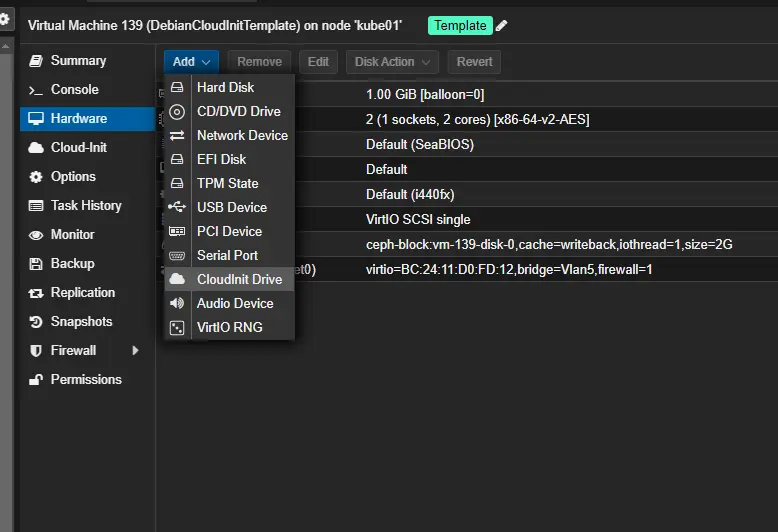Click the VirtIO RNG dice icon
The width and height of the screenshot is (778, 532).
(x=177, y=328)
